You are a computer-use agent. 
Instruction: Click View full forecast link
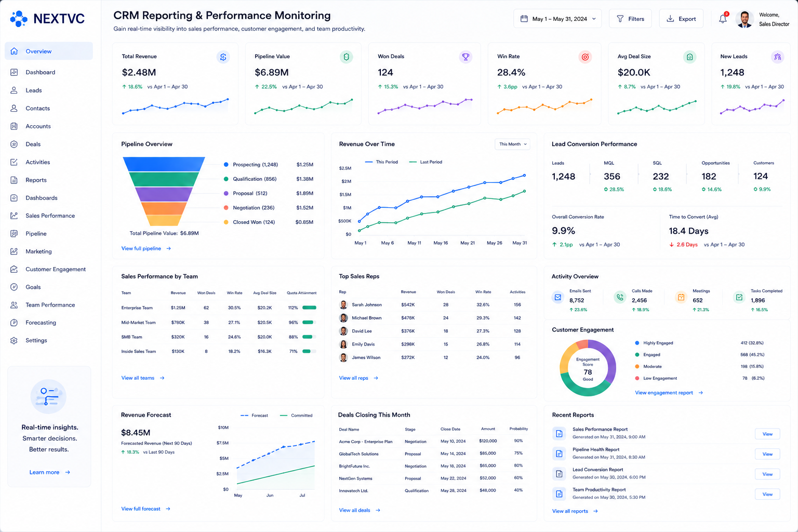point(145,509)
